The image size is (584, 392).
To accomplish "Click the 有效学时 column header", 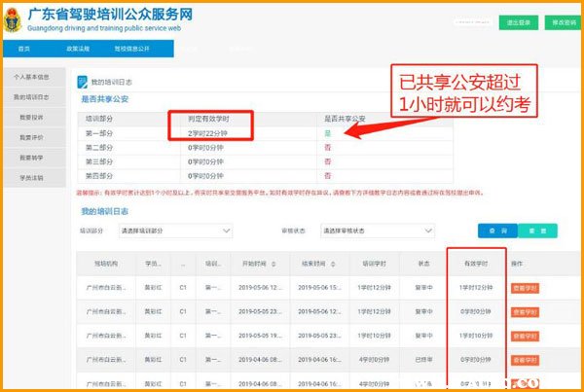I will pos(476,263).
